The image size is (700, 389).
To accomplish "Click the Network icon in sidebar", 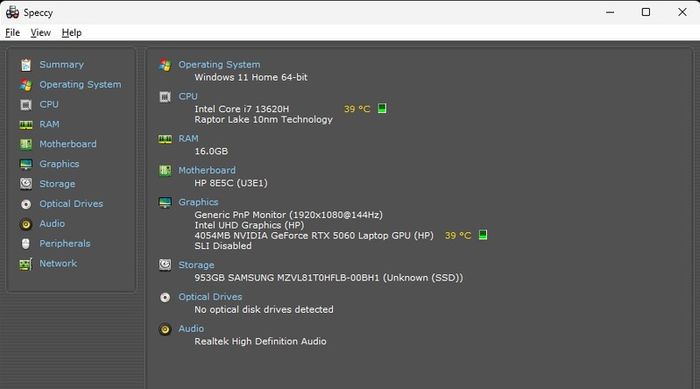I will pos(26,264).
